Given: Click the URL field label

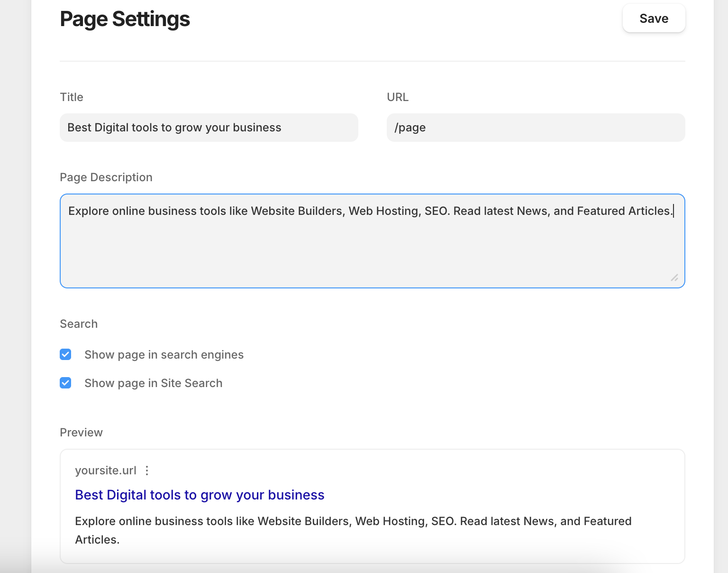Looking at the screenshot, I should (397, 97).
